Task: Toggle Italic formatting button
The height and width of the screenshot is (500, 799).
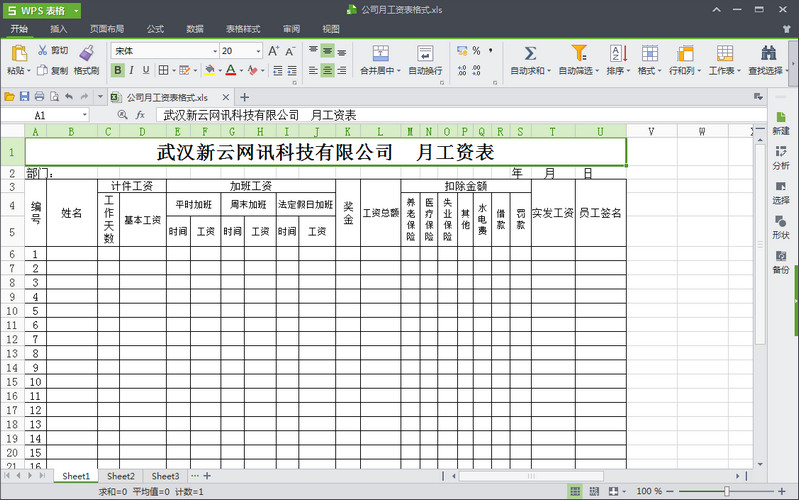Action: (132, 70)
